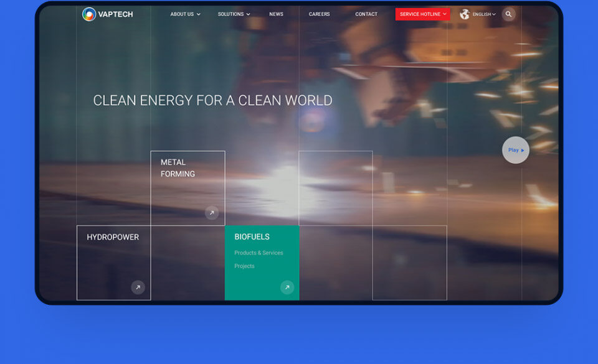This screenshot has height=364, width=598.
Task: Click the globe language icon
Action: tap(465, 14)
